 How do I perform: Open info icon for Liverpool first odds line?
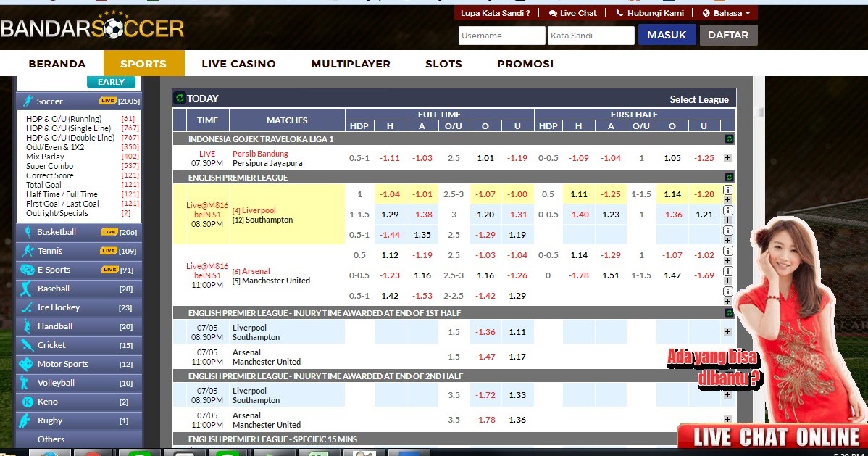point(728,190)
